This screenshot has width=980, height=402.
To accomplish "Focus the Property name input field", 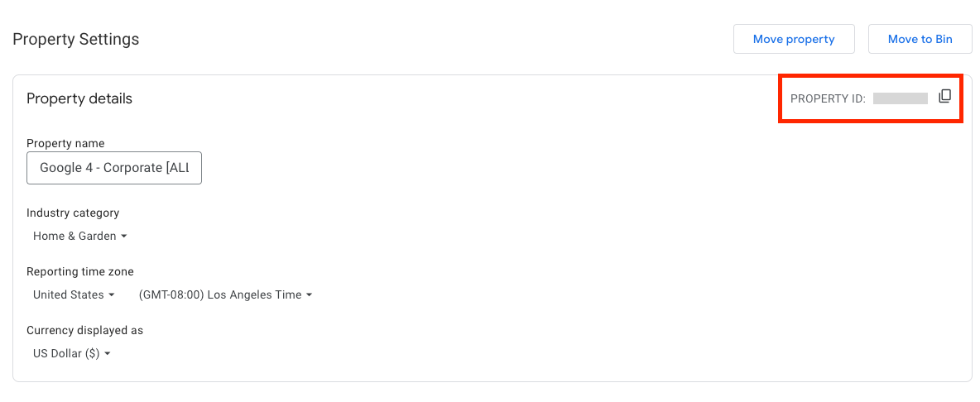I will pyautogui.click(x=113, y=167).
